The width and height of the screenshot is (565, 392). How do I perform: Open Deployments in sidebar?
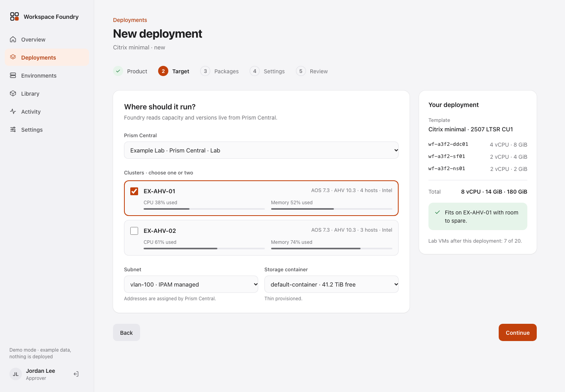[x=47, y=57]
